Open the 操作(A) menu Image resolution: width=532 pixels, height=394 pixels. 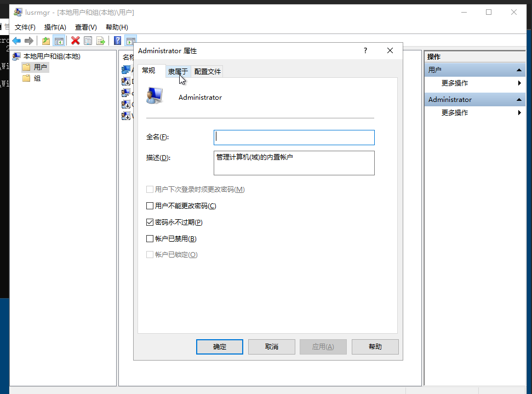55,27
